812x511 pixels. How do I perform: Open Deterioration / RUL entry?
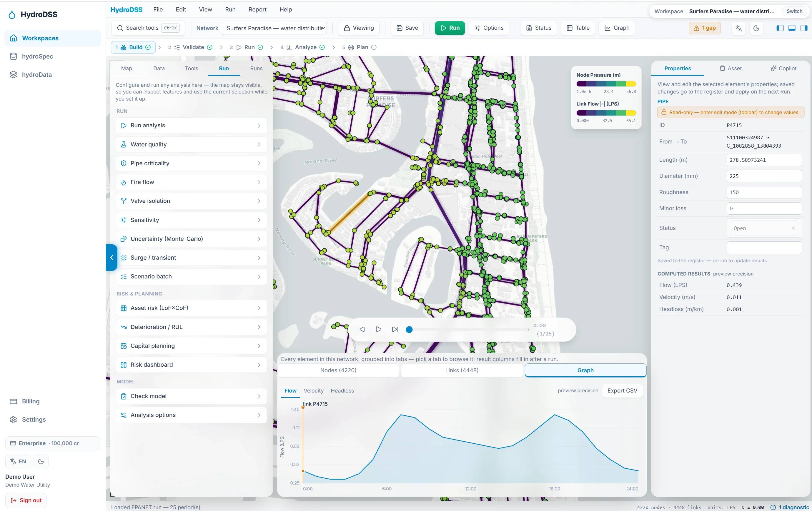(x=191, y=327)
